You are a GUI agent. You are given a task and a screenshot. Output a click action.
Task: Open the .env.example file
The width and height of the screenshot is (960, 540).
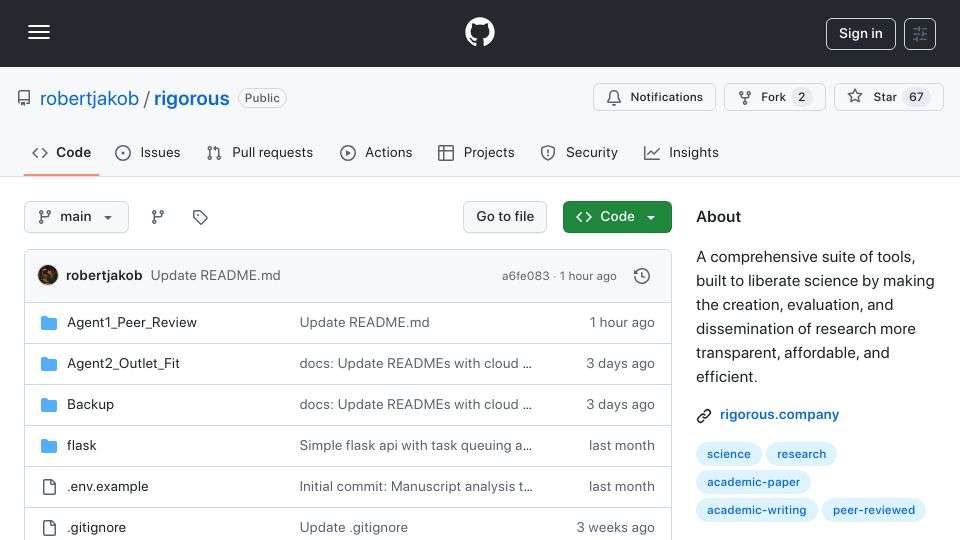(108, 487)
